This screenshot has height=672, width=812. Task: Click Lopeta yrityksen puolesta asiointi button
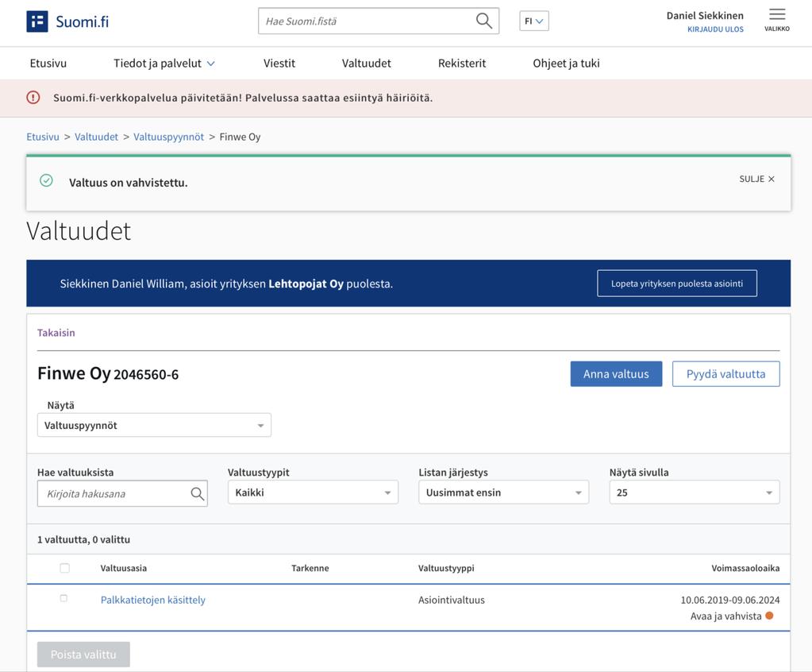click(677, 284)
